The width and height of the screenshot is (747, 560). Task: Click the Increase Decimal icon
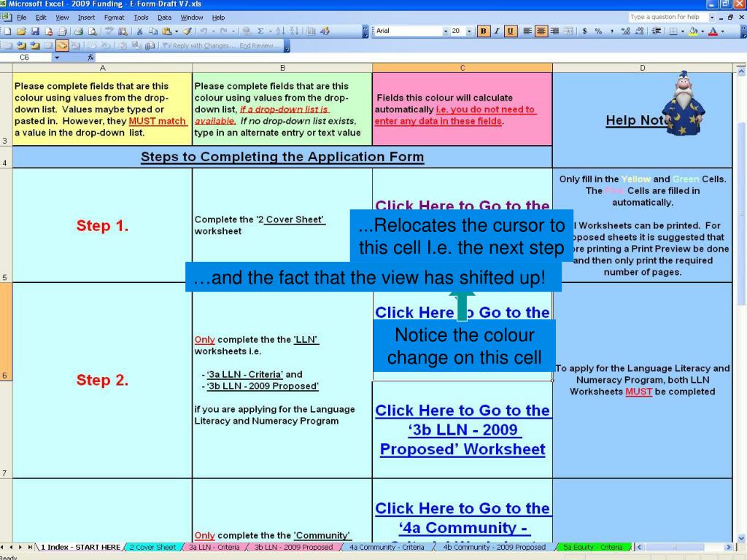pos(625,31)
